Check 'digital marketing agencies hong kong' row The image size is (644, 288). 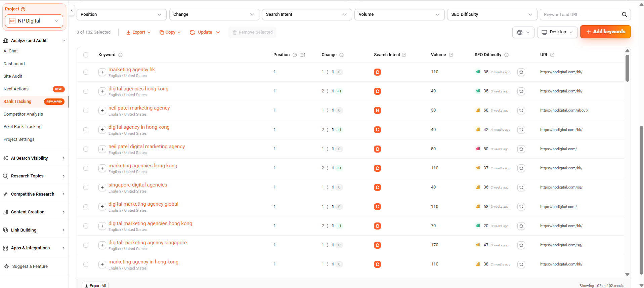86,226
